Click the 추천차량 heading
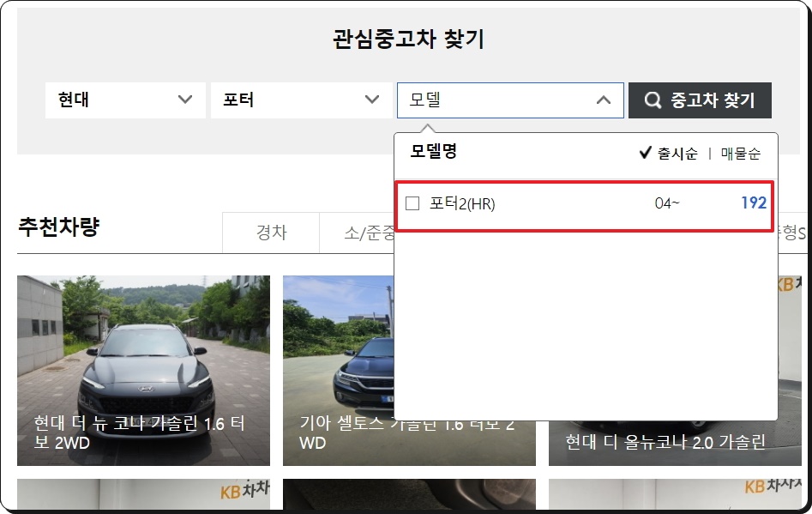Viewport: 812px width, 514px height. point(58,227)
